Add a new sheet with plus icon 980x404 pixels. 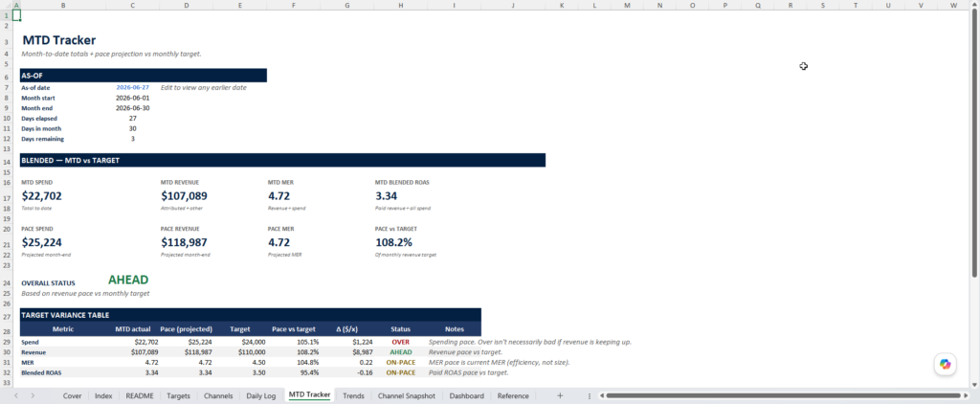(560, 396)
